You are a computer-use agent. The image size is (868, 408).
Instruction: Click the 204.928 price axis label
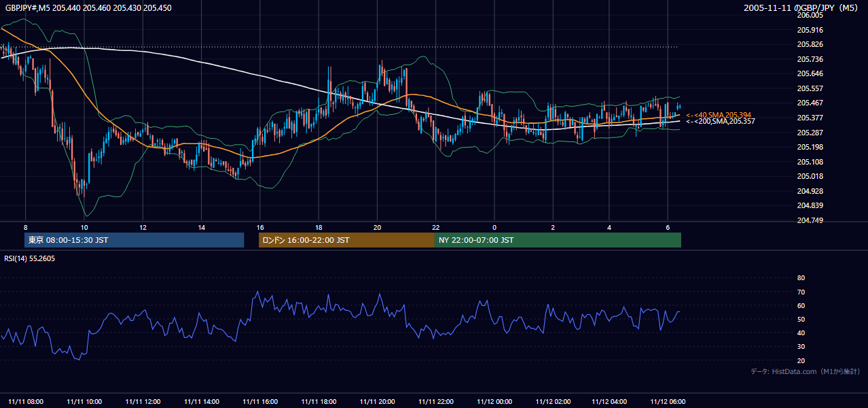coord(810,191)
